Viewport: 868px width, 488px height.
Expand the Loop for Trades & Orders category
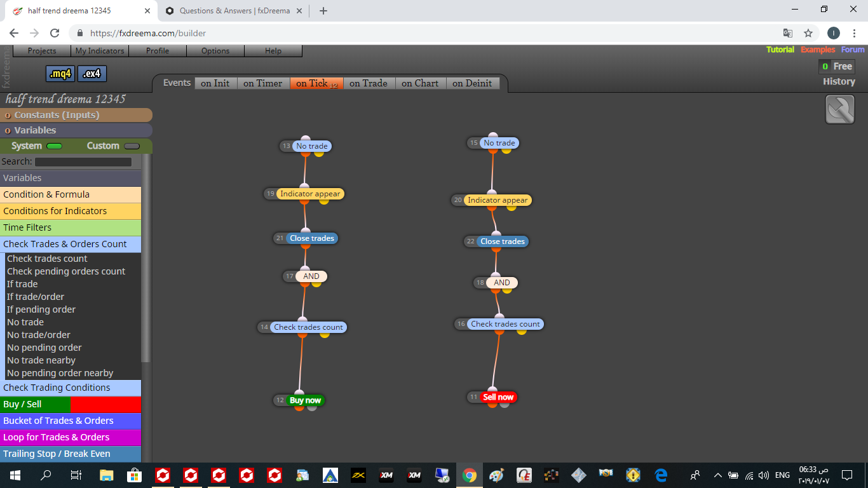(x=71, y=437)
